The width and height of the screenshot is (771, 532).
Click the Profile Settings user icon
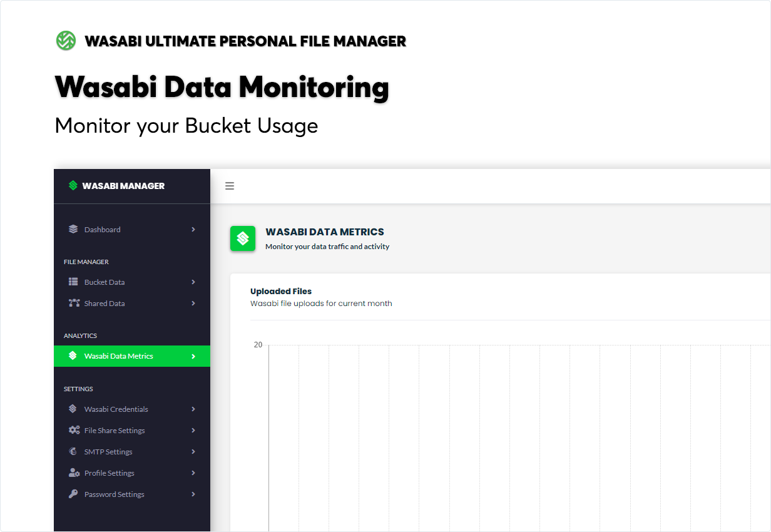[x=73, y=473]
